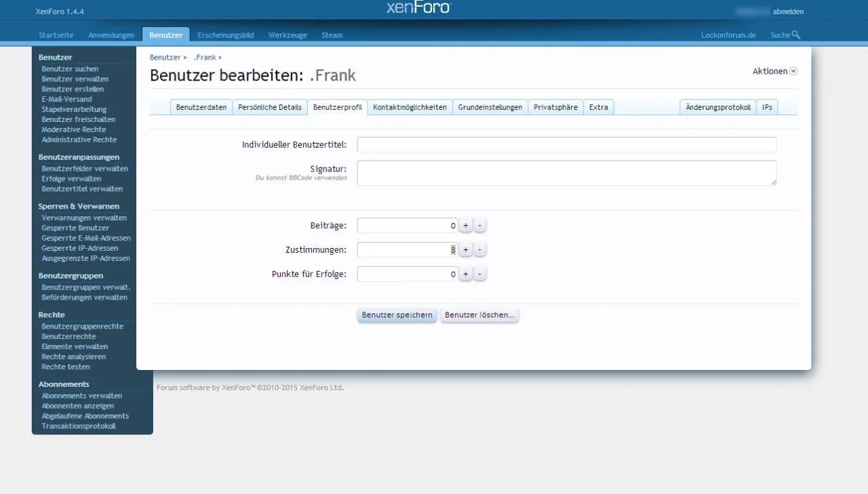The height and width of the screenshot is (494, 868).
Task: Click the xenForo logo at the top
Action: [x=418, y=7]
